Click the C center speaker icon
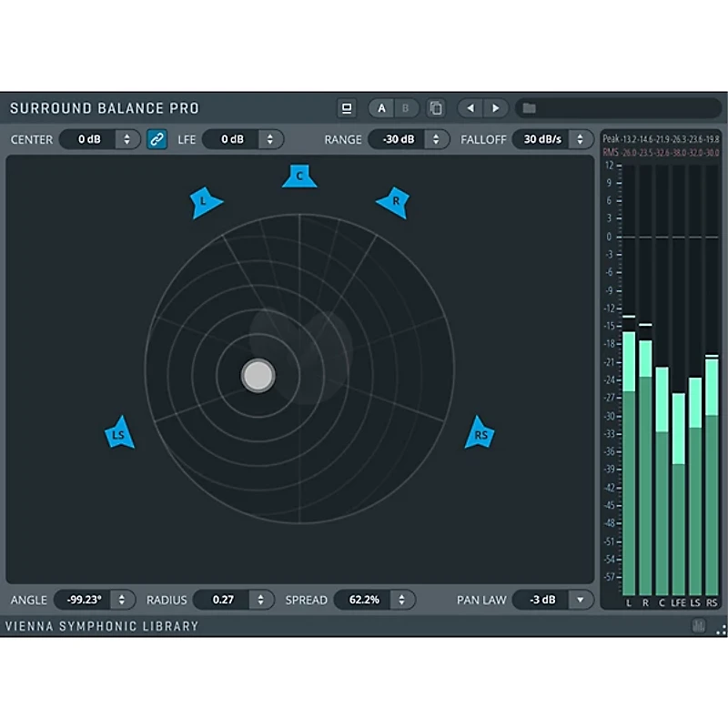Viewport: 728px width, 728px height. (299, 176)
